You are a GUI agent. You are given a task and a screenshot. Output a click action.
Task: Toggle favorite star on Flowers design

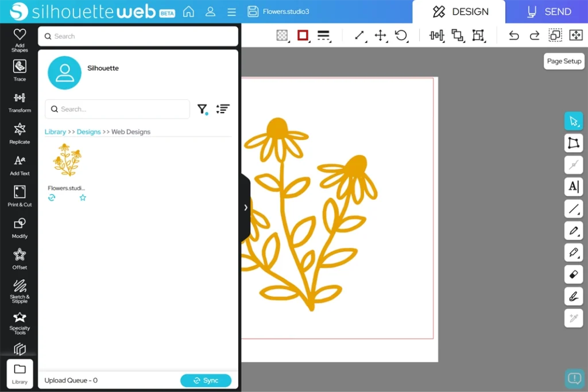pyautogui.click(x=83, y=197)
